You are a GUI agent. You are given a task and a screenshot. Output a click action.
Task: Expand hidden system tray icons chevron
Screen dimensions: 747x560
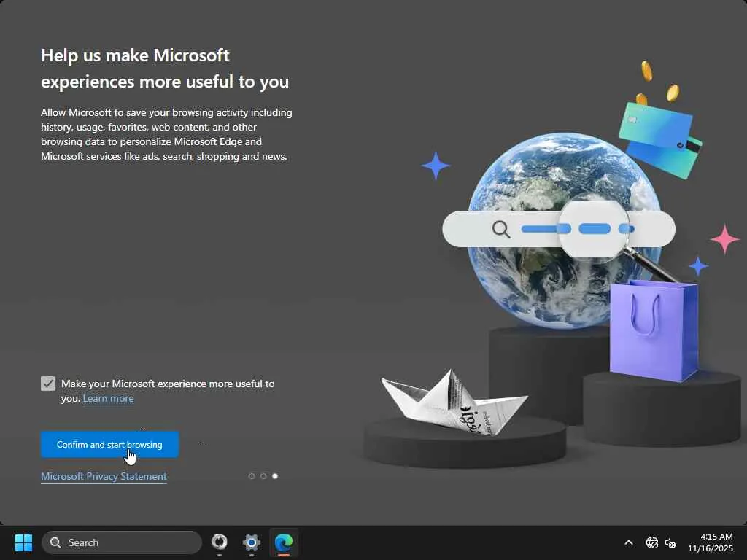click(629, 542)
